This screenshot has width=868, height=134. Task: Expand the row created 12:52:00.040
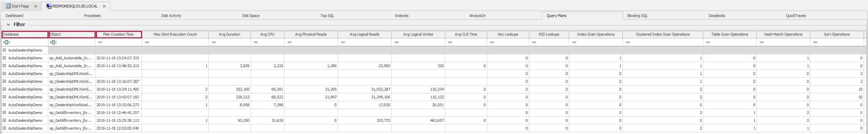4,128
